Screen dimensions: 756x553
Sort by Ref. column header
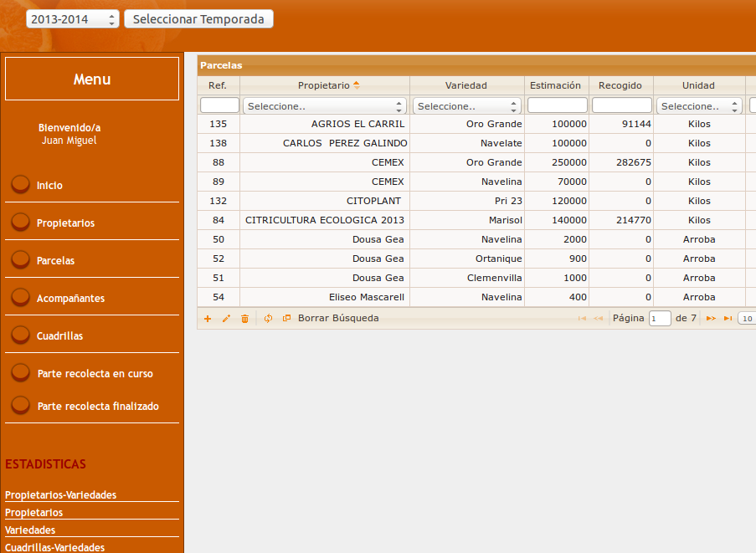pyautogui.click(x=218, y=85)
